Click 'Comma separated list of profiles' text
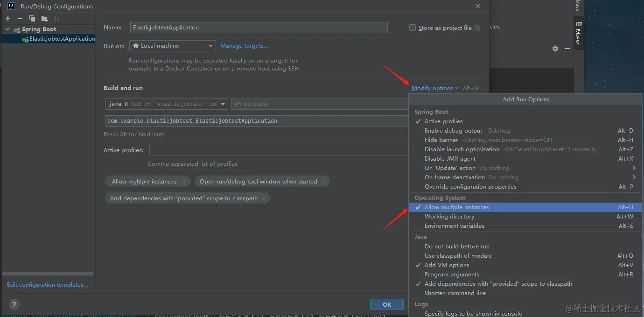This screenshot has width=644, height=317. tap(193, 164)
